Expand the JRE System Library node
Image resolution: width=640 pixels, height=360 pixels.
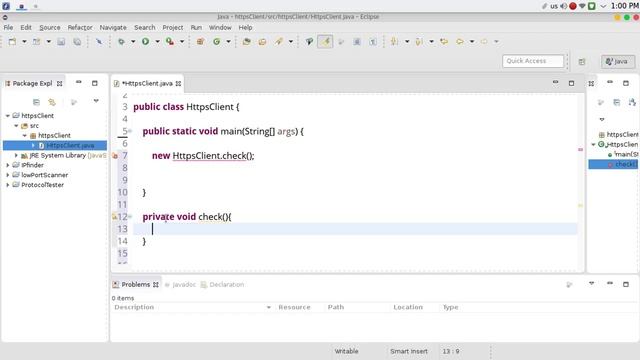16,156
